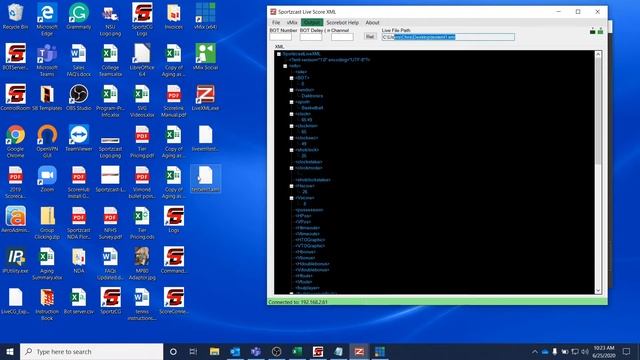
Task: Select the Group Clicking.zip desktop file
Action: (x=47, y=222)
